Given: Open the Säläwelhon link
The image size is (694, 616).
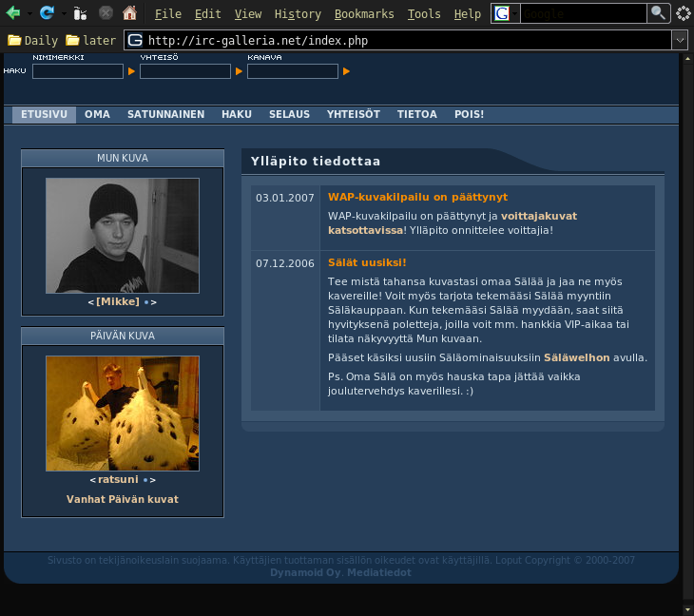Looking at the screenshot, I should 577,357.
